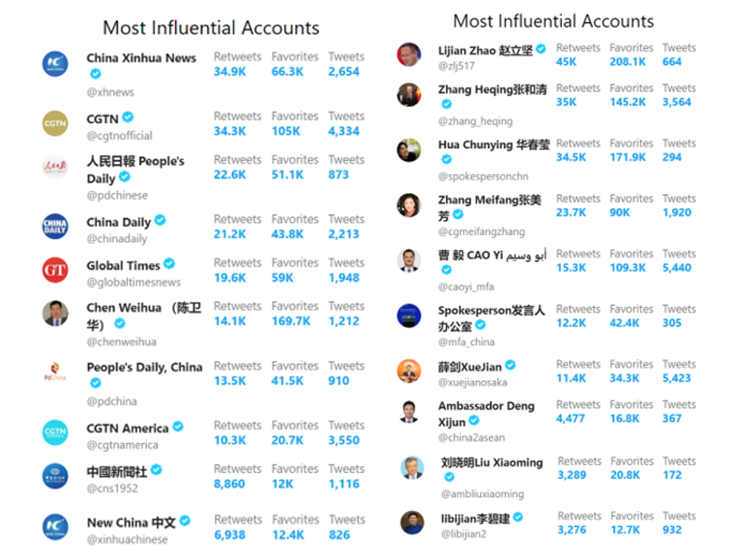Viewport: 756px width, 551px height.
Task: Click the China Xinhua News profile avatar
Action: (x=55, y=64)
